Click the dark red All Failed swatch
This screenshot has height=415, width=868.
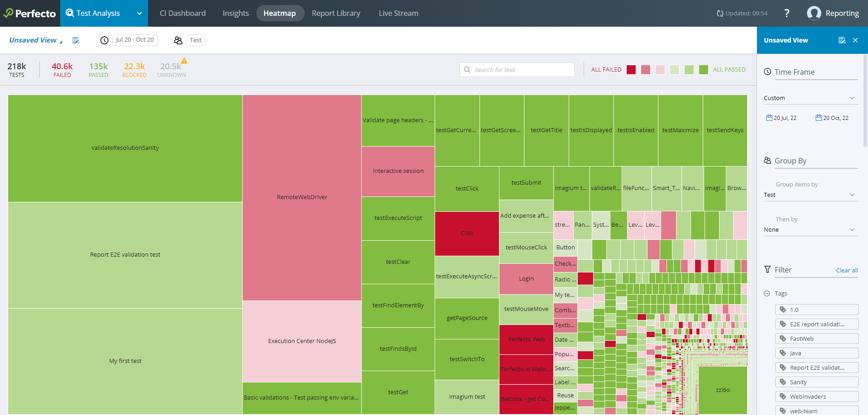click(x=631, y=70)
